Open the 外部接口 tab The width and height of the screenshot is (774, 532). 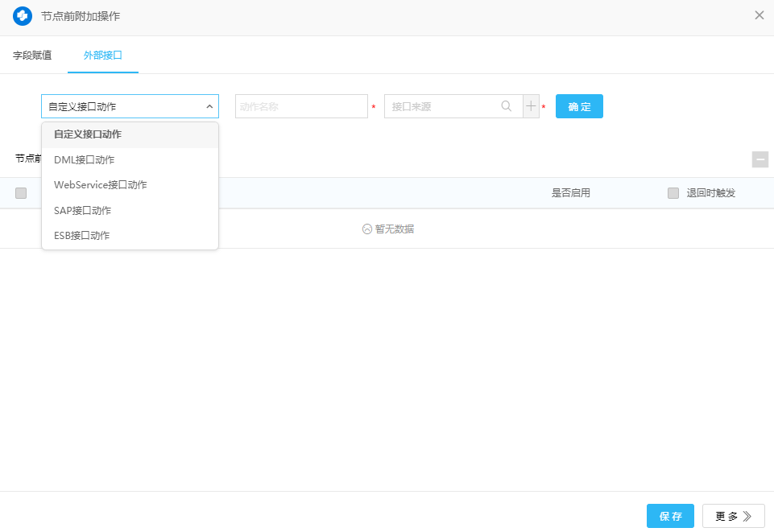103,56
